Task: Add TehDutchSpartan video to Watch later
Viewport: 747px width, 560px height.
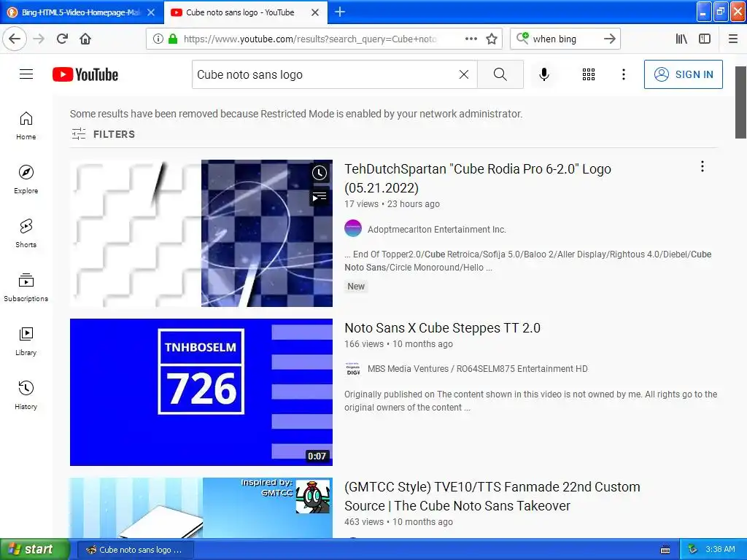Action: point(320,173)
